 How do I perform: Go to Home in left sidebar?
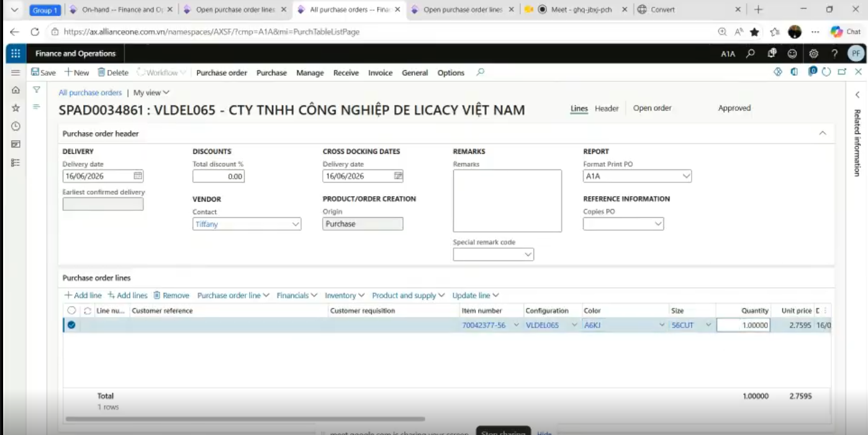coord(16,90)
